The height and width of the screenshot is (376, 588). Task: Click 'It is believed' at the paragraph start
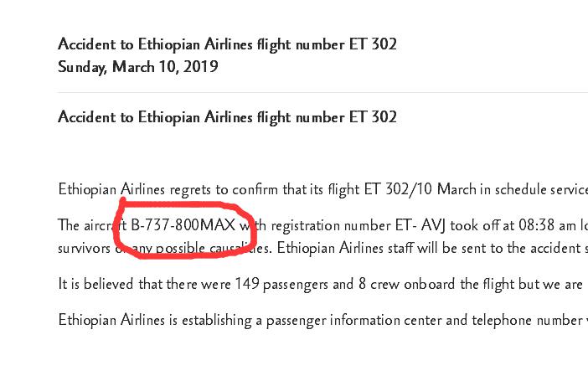[x=95, y=284]
